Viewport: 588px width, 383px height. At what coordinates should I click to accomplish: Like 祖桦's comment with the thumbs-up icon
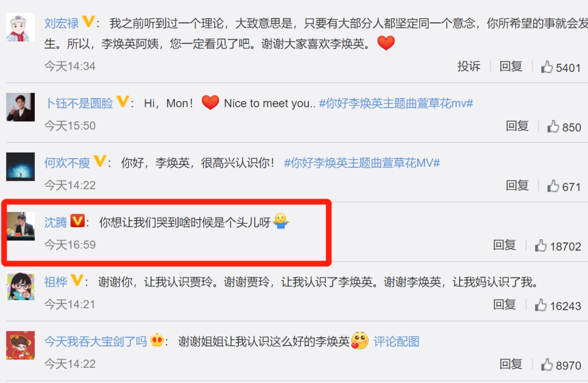[x=541, y=305]
